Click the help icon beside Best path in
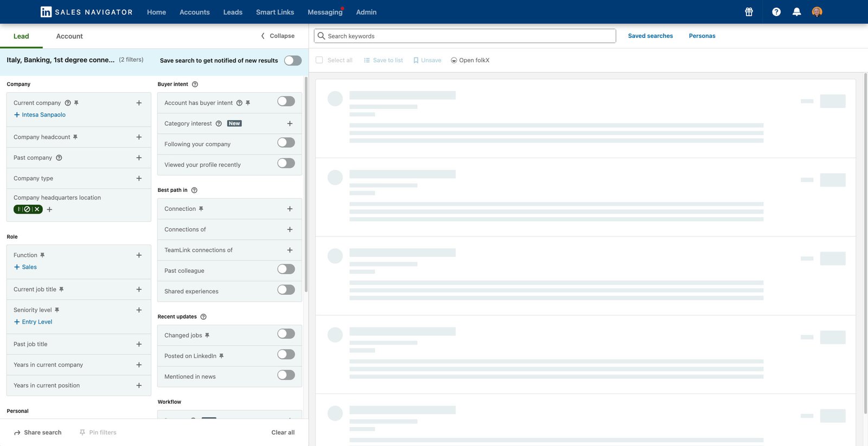This screenshot has width=868, height=446. coord(194,190)
